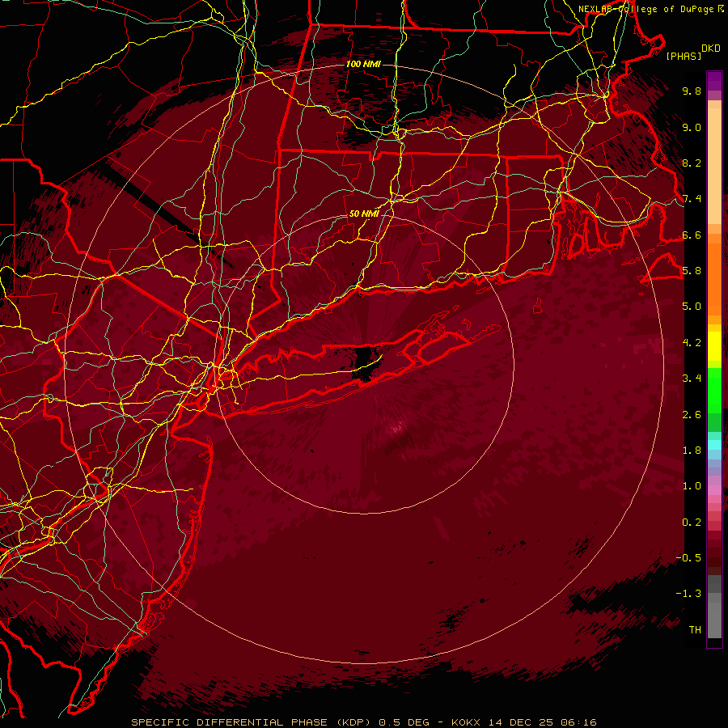Click the 7.4 value on color scale
This screenshot has height=728, width=728.
[x=692, y=199]
